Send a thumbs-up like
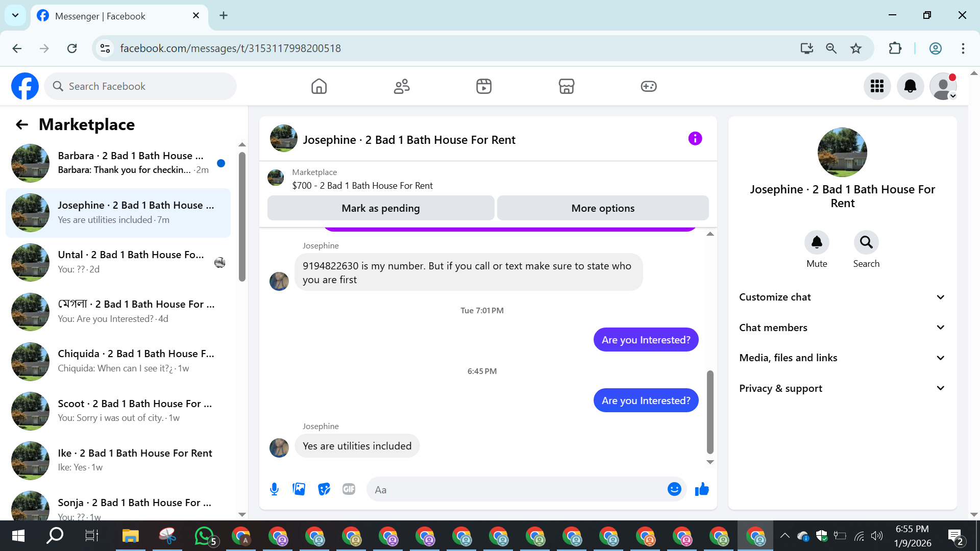980x551 pixels. coord(702,489)
